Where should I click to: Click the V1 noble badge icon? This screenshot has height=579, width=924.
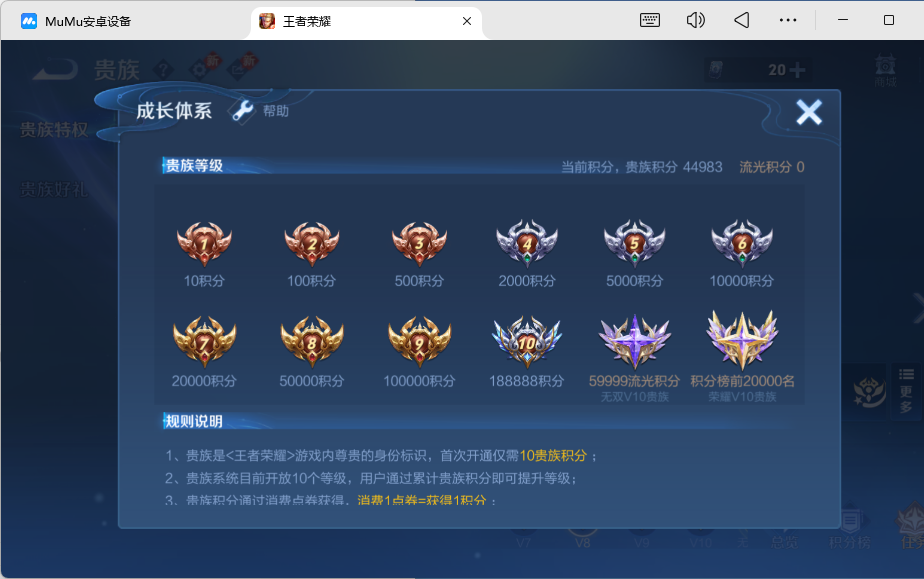point(204,243)
